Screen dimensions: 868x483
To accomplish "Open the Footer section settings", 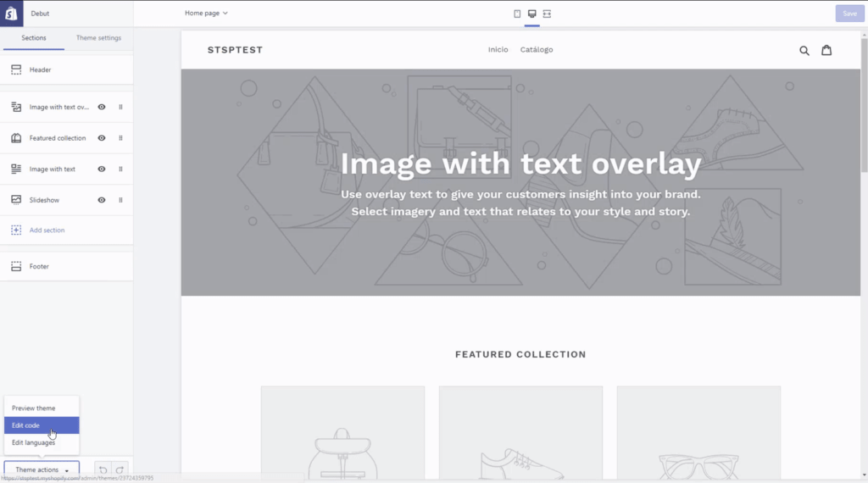I will (66, 266).
